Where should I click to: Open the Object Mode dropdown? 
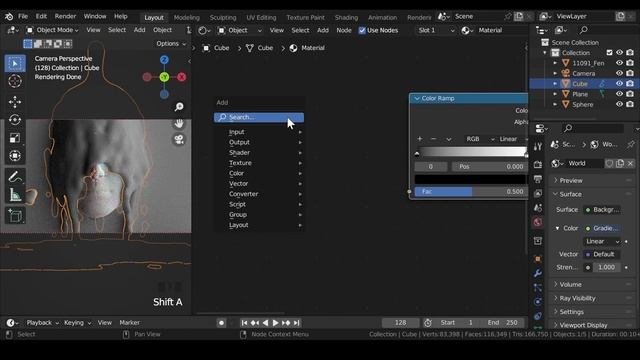[52, 30]
